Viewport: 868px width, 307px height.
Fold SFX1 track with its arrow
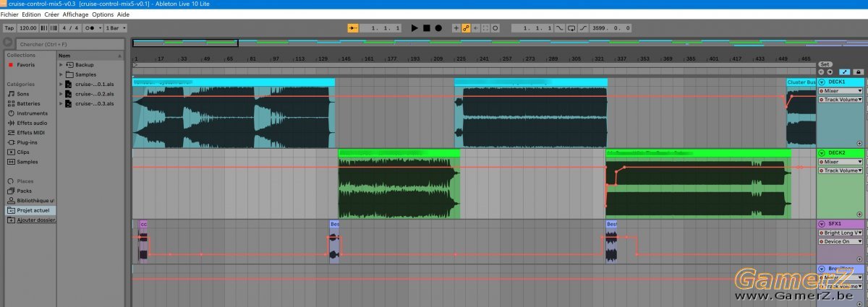pyautogui.click(x=822, y=224)
